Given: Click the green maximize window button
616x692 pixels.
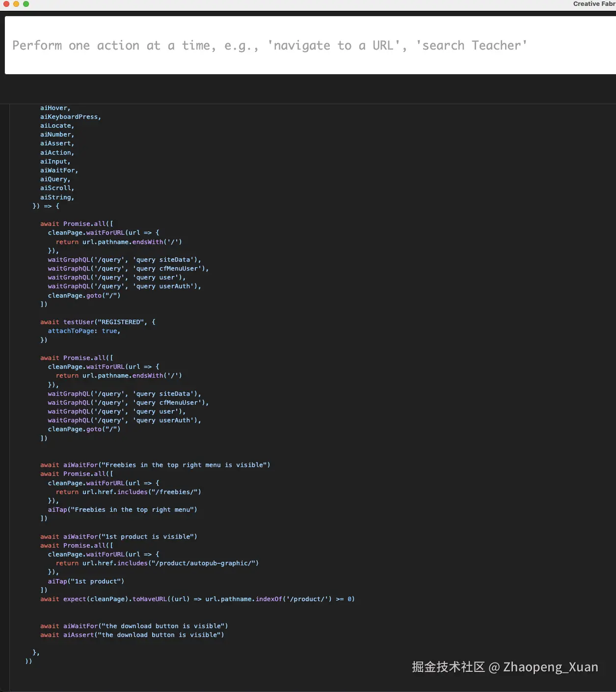Looking at the screenshot, I should 26,4.
